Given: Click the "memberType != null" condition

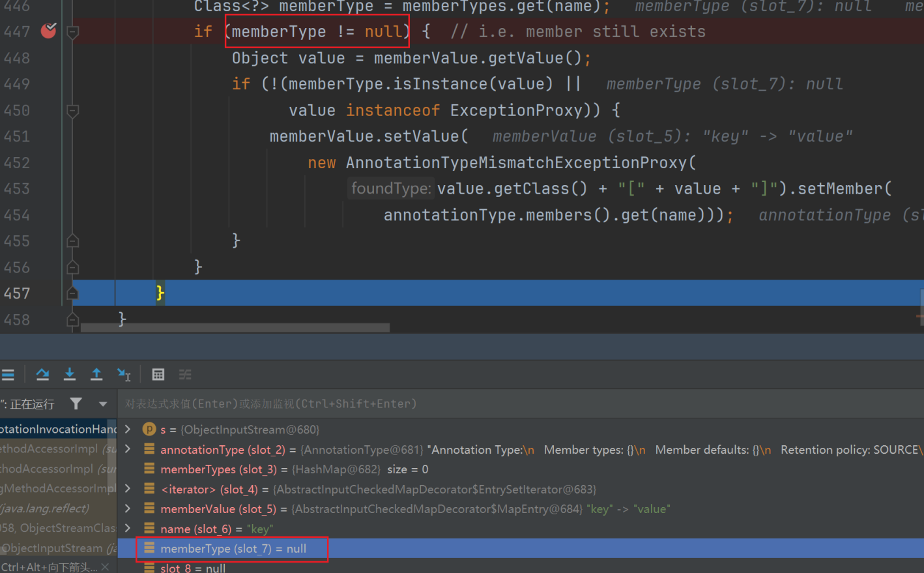Looking at the screenshot, I should click(x=317, y=31).
